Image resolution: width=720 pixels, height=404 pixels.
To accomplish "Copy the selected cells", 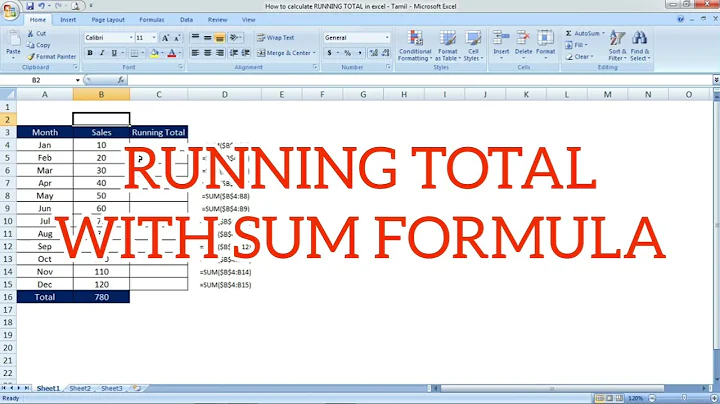I will point(38,45).
